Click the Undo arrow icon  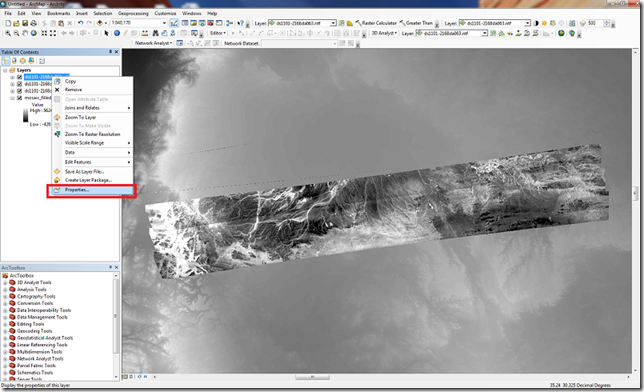tap(80, 23)
